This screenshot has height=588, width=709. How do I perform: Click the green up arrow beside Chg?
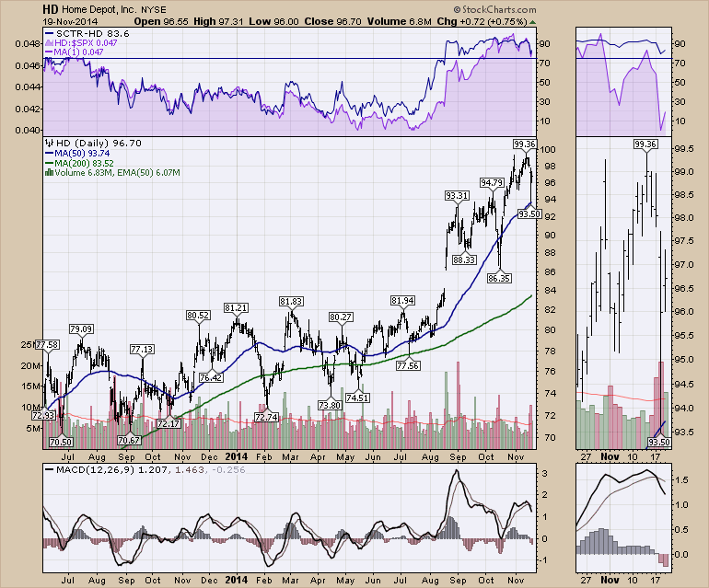click(533, 22)
